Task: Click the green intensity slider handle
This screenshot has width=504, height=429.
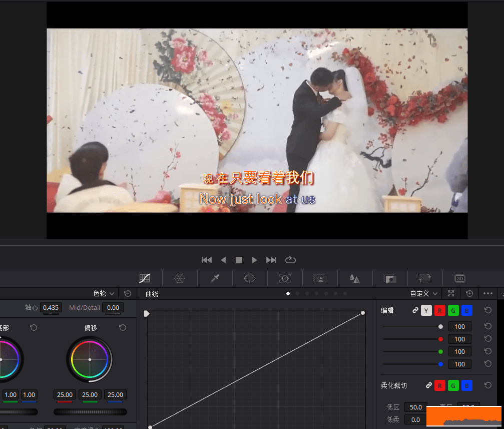Action: tap(440, 351)
